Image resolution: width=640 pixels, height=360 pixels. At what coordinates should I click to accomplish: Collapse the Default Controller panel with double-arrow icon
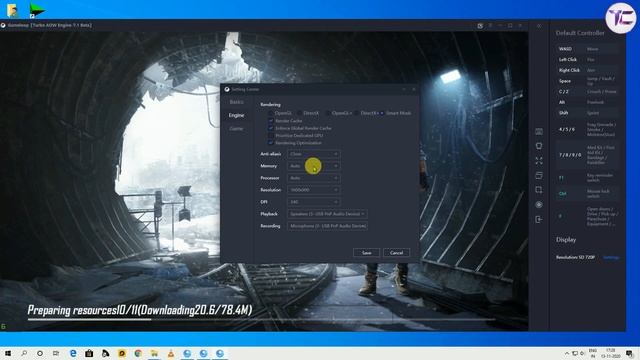click(x=539, y=26)
